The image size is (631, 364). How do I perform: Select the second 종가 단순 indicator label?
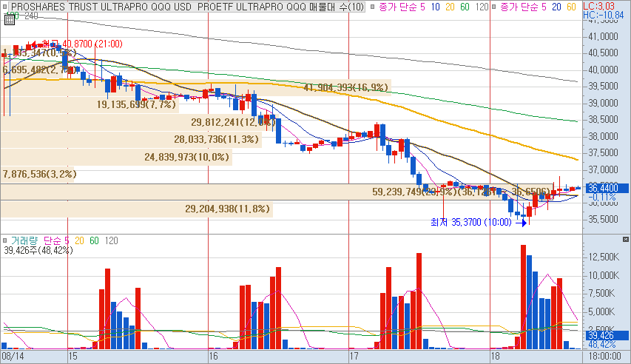[523, 7]
